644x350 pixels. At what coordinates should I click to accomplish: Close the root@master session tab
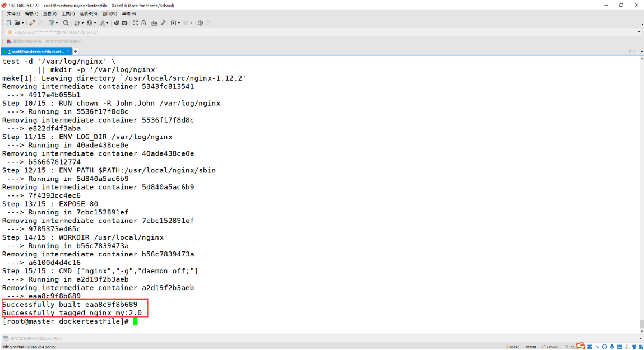coord(68,52)
